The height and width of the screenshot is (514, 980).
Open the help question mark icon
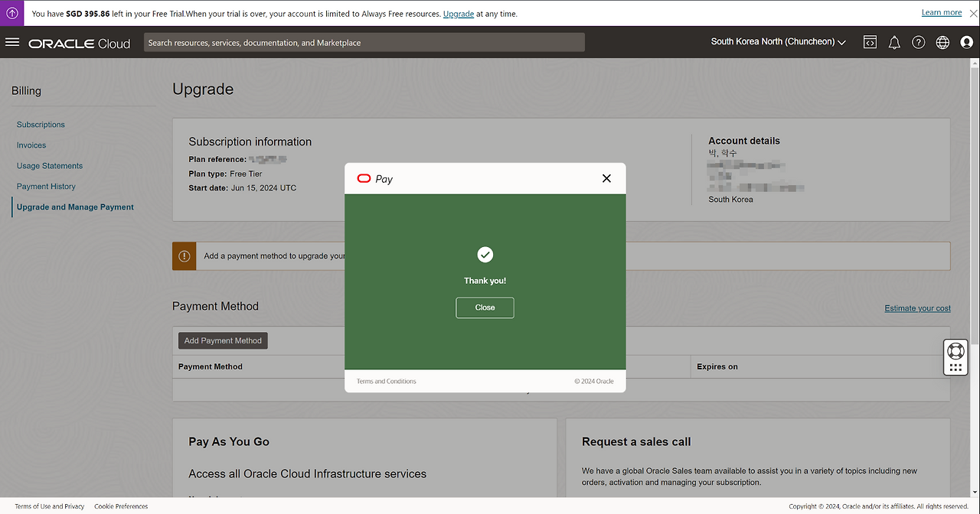[919, 43]
